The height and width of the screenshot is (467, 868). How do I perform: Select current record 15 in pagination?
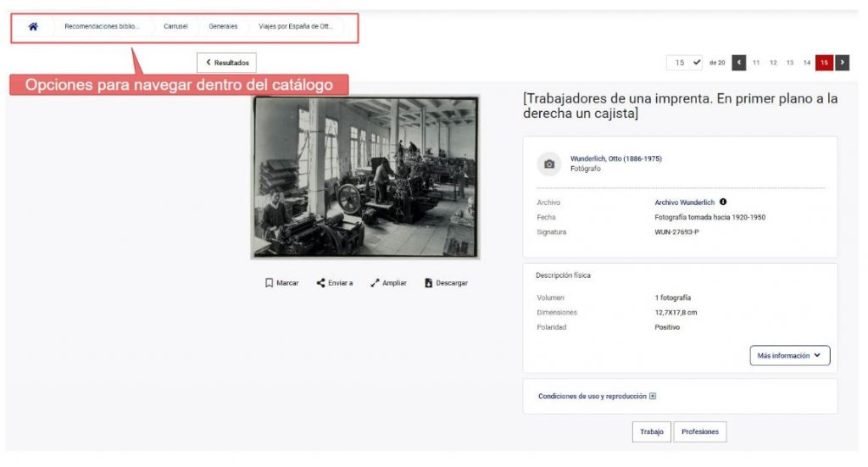[824, 63]
